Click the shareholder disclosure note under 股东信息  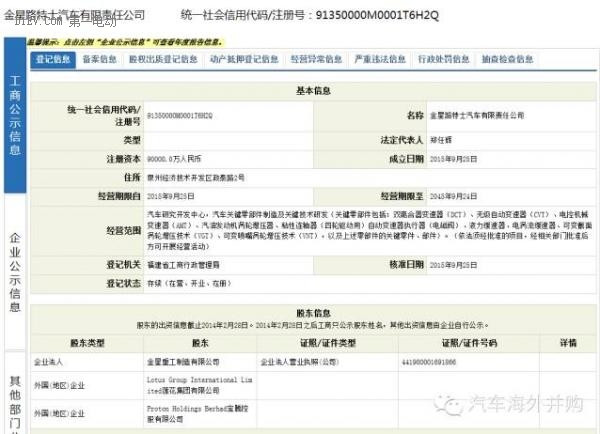coord(313,325)
